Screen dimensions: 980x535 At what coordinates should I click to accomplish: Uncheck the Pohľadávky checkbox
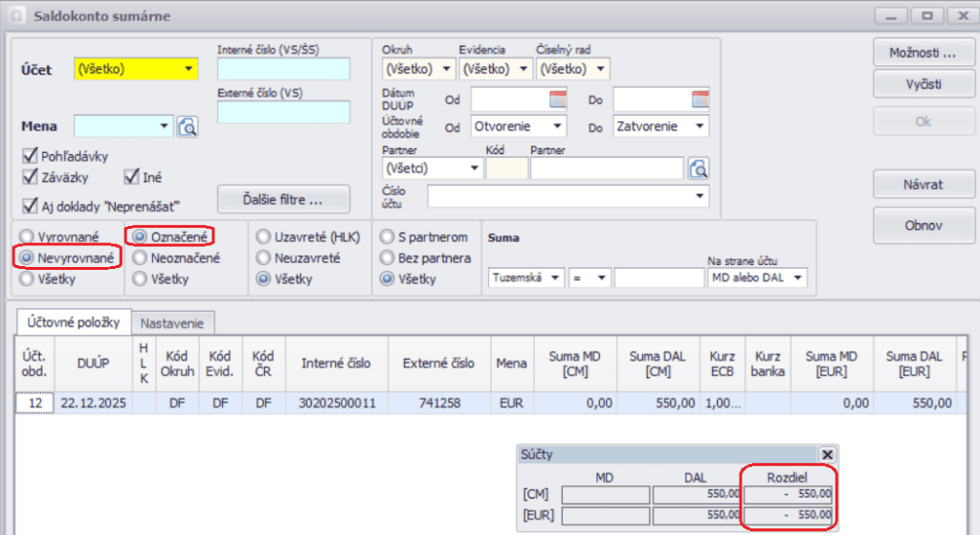(x=30, y=156)
